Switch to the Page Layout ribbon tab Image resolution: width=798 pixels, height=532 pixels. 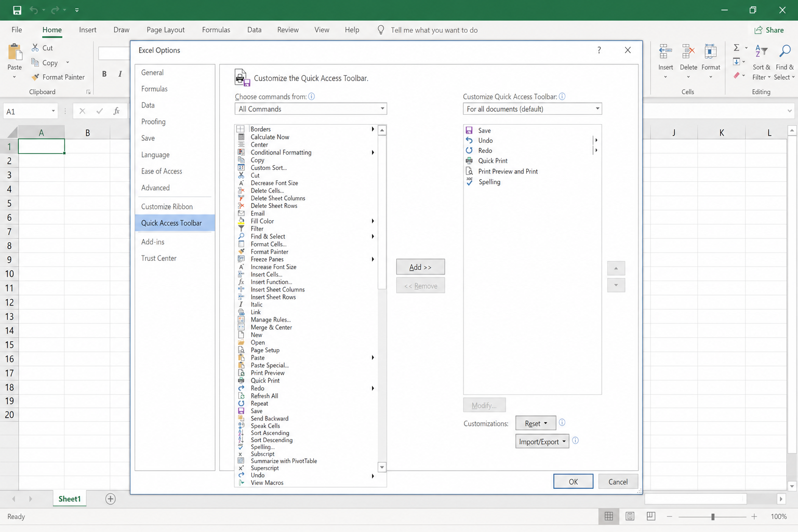click(166, 30)
